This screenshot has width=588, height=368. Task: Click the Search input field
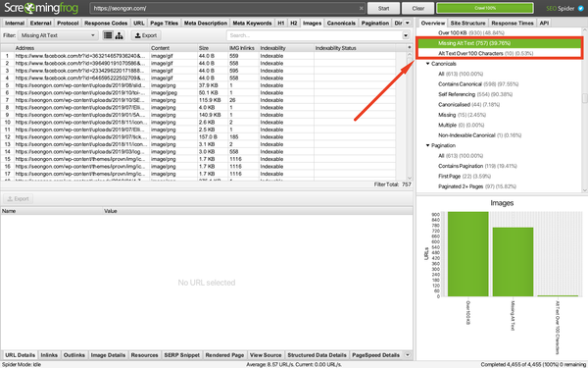click(x=315, y=35)
